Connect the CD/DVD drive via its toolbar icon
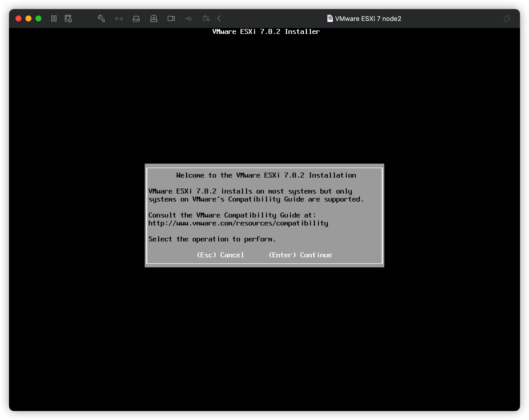The image size is (529, 420). (x=154, y=18)
